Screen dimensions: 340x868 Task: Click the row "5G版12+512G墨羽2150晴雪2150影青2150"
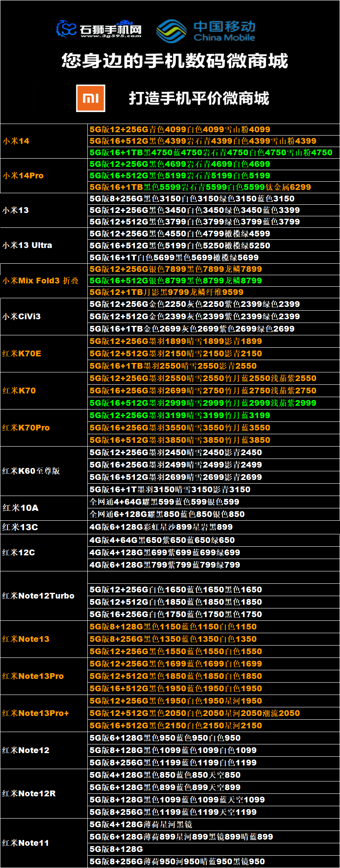pyautogui.click(x=214, y=353)
